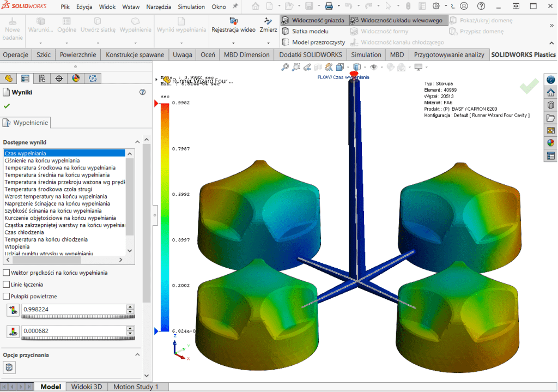Click the Zoom to Area icon

(296, 67)
